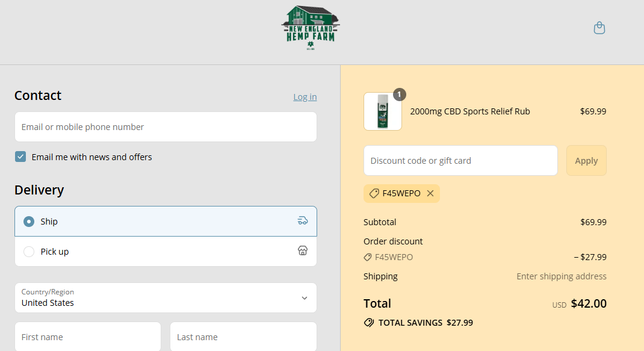This screenshot has height=351, width=644.
Task: Click the Subtotal label
Action: (x=380, y=222)
